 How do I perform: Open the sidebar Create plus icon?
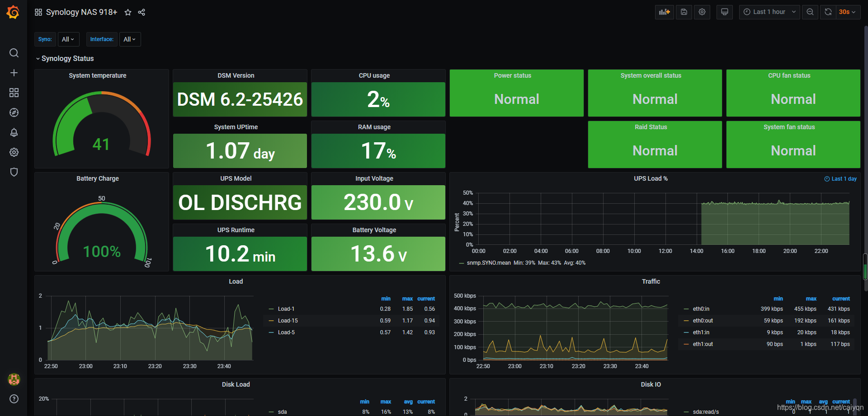click(14, 73)
